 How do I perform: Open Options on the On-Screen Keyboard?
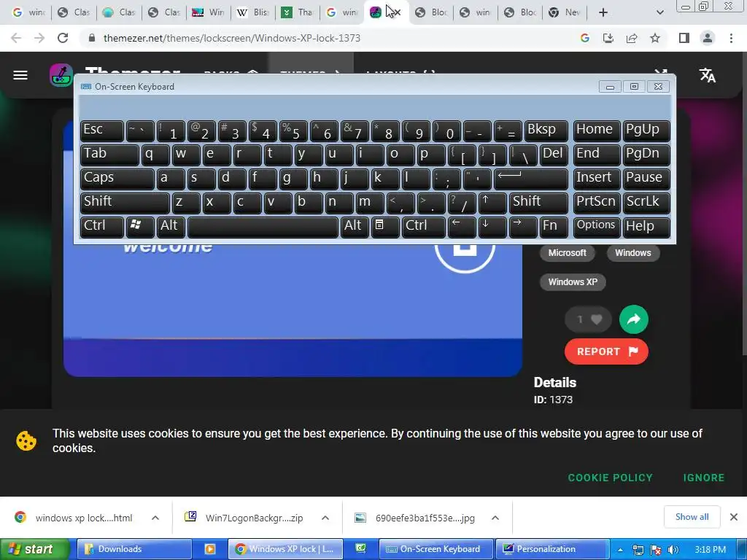coord(596,227)
